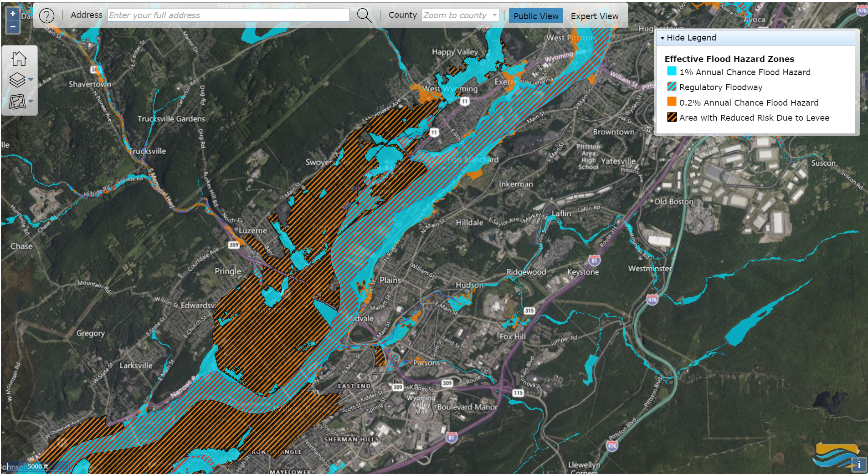
Task: Open the Zoom to county dropdown
Action: pyautogui.click(x=459, y=15)
